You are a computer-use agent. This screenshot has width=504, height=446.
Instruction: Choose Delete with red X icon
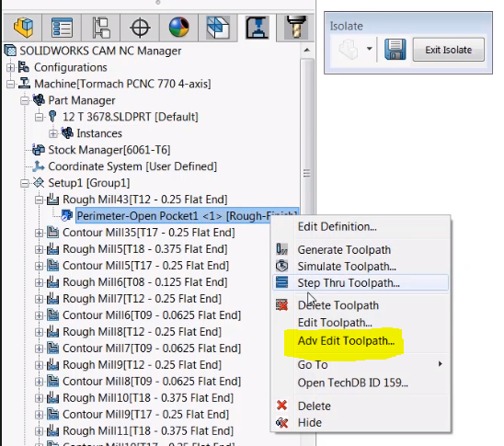pyautogui.click(x=361, y=406)
